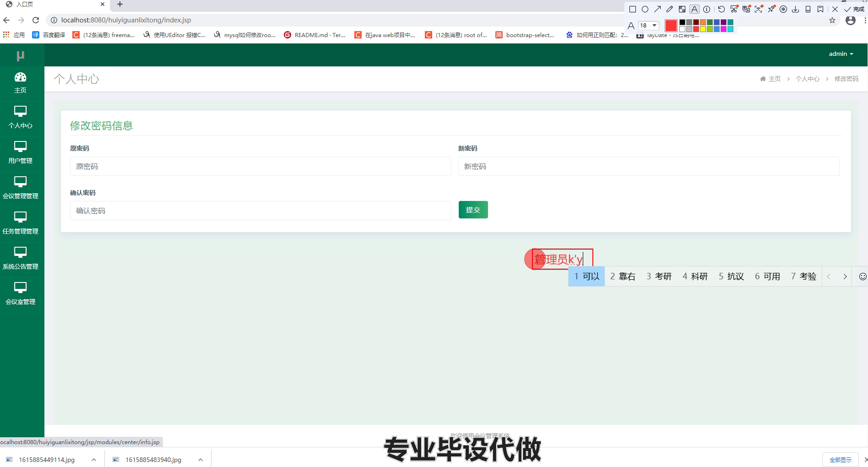
Task: Open 会议室管理 in the sidebar
Action: (21, 294)
